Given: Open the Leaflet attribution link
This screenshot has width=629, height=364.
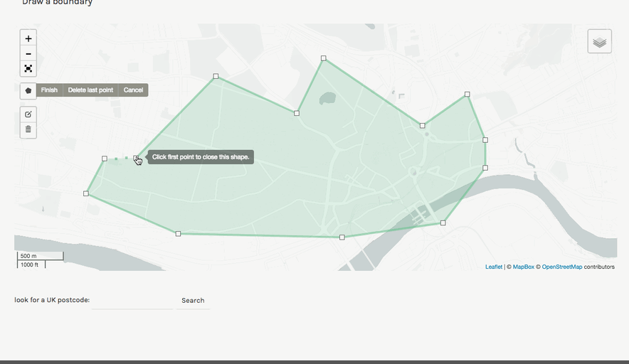Looking at the screenshot, I should 494,267.
